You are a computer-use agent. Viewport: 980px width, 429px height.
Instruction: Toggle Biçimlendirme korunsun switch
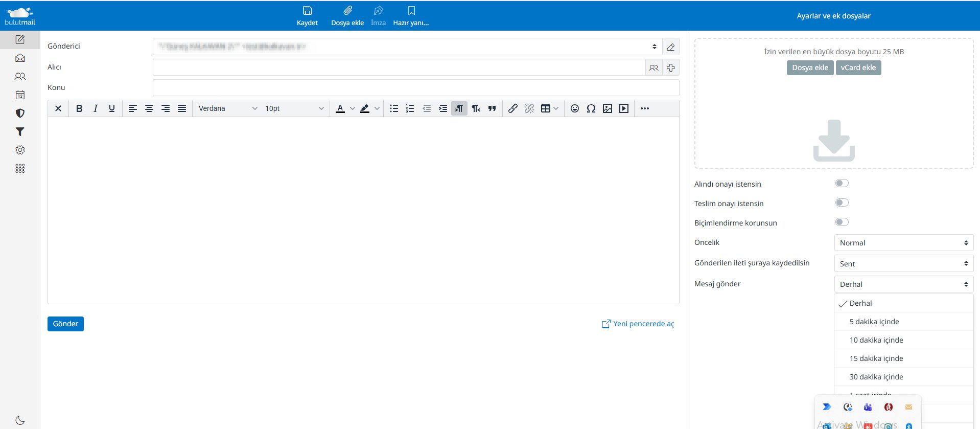842,222
